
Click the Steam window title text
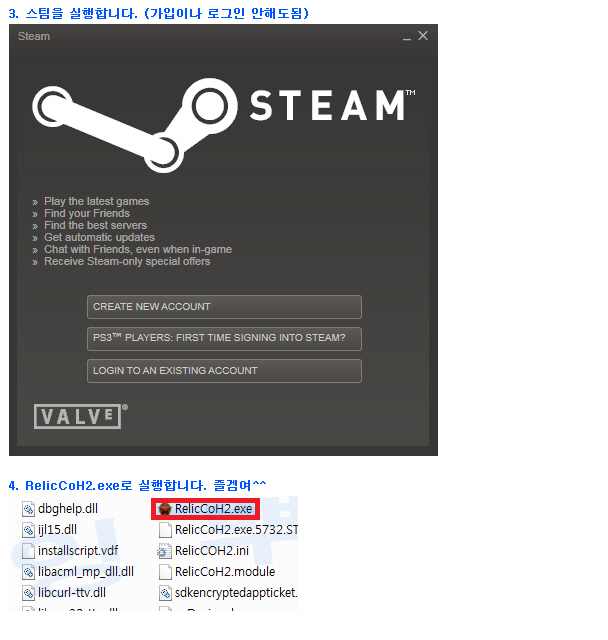(34, 36)
